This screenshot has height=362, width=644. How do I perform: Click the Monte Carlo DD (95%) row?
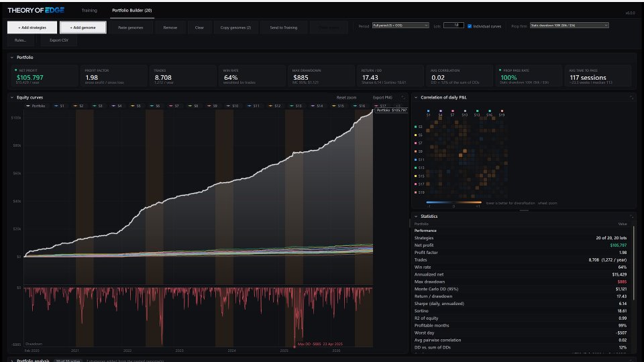521,289
